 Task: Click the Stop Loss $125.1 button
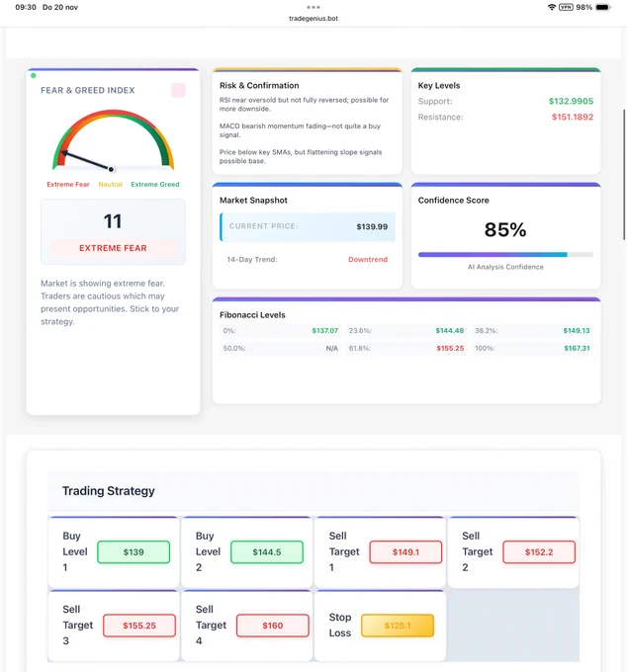[398, 626]
